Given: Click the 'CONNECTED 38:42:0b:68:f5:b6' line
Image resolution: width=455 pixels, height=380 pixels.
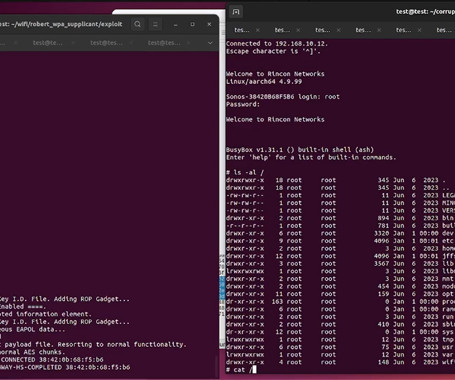Looking at the screenshot, I should click(x=52, y=360).
